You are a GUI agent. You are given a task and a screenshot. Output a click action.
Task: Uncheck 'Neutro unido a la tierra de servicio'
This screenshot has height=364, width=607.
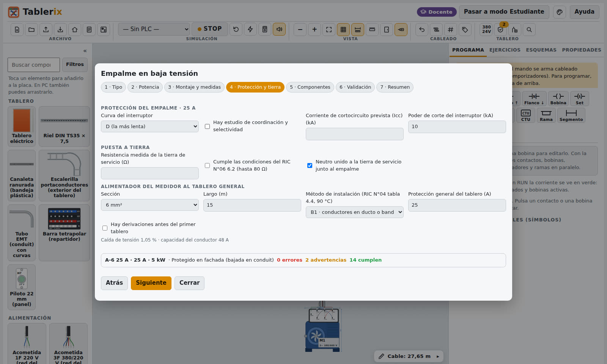(x=310, y=165)
